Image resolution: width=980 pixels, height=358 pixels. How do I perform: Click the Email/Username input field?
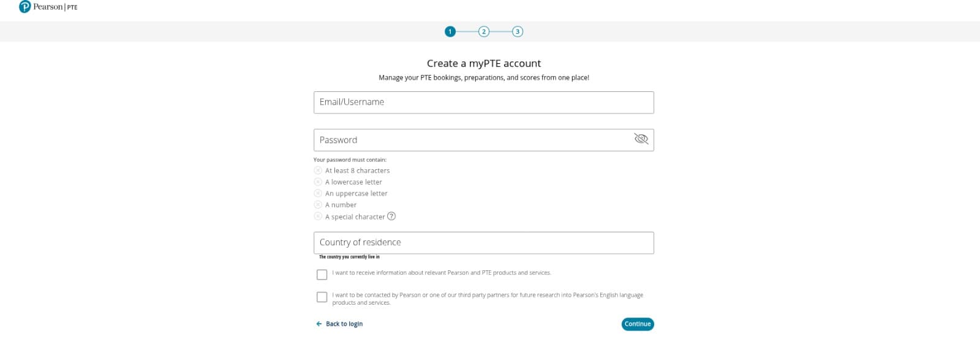tap(484, 102)
